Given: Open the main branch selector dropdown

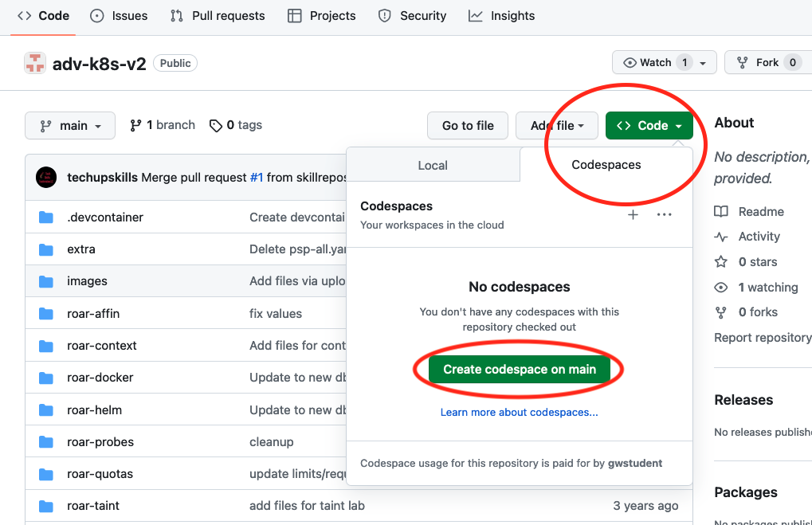Looking at the screenshot, I should point(70,126).
